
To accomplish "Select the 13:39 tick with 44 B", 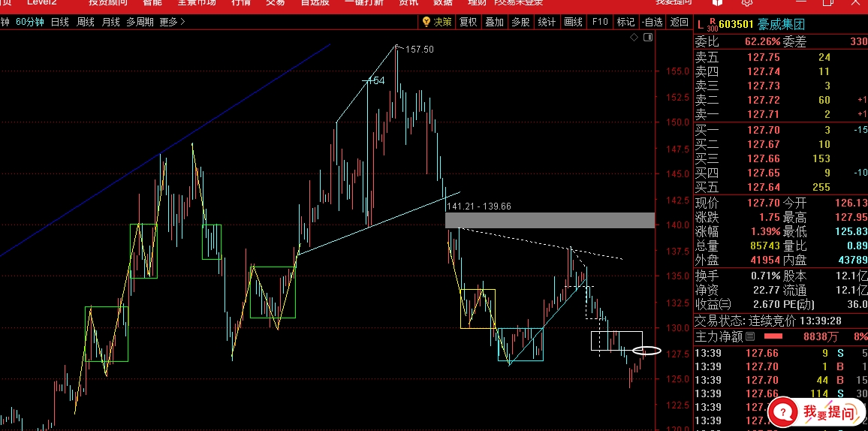I will click(781, 381).
